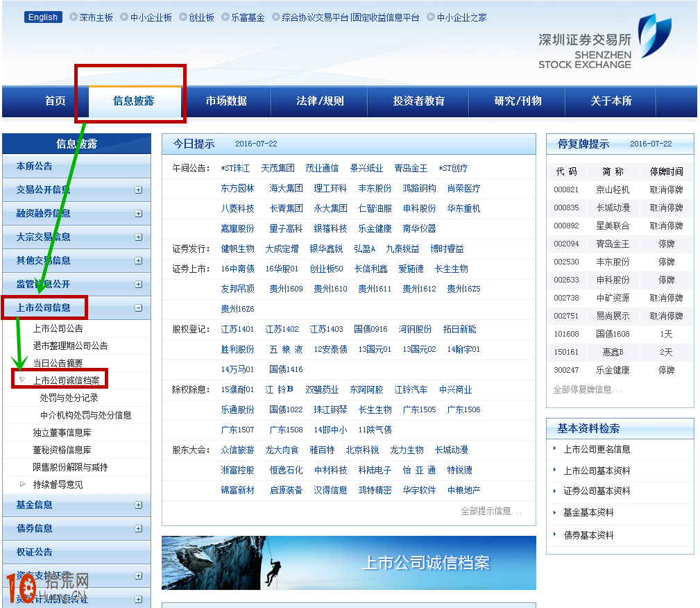The width and height of the screenshot is (700, 608).
Task: Click the Shenzhen Stock Exchange logo
Action: (x=604, y=42)
